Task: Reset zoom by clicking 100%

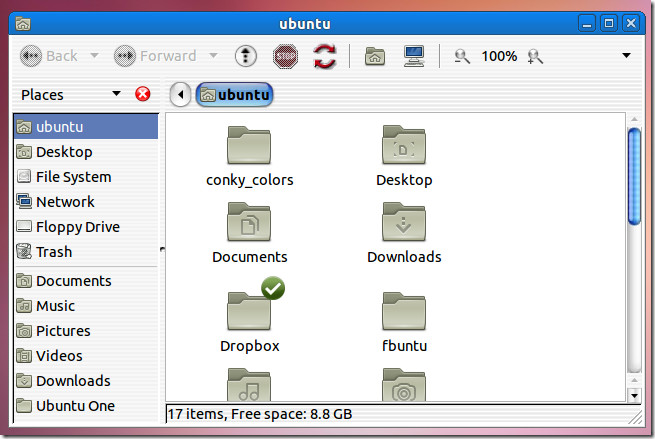Action: click(499, 56)
